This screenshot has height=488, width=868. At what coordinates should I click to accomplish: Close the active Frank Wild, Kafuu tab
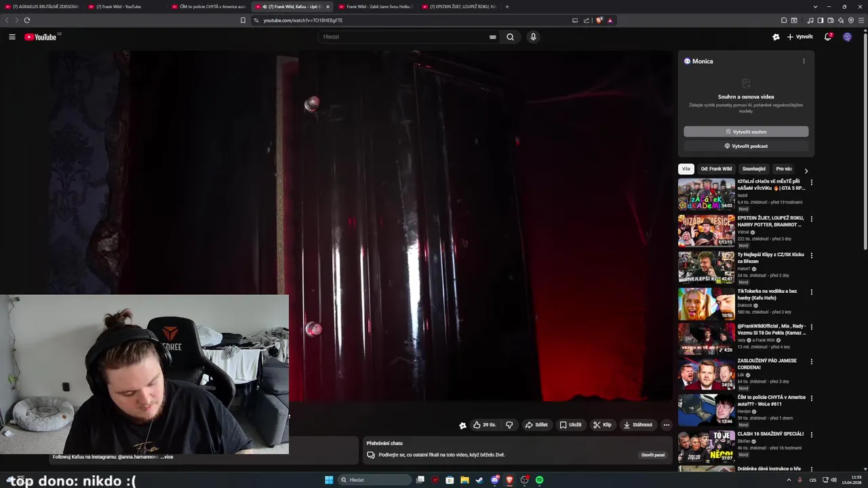[x=328, y=7]
